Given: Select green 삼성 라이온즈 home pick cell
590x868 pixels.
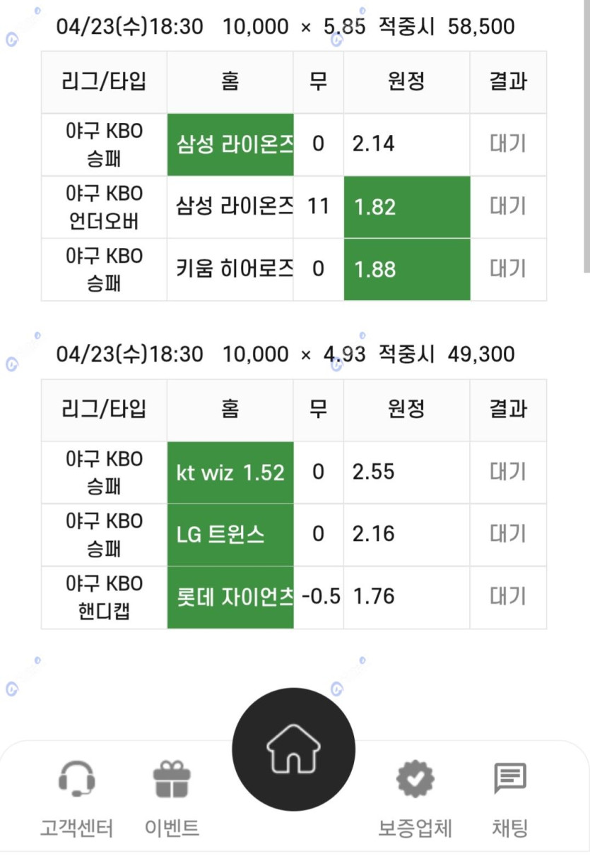Looking at the screenshot, I should [230, 145].
